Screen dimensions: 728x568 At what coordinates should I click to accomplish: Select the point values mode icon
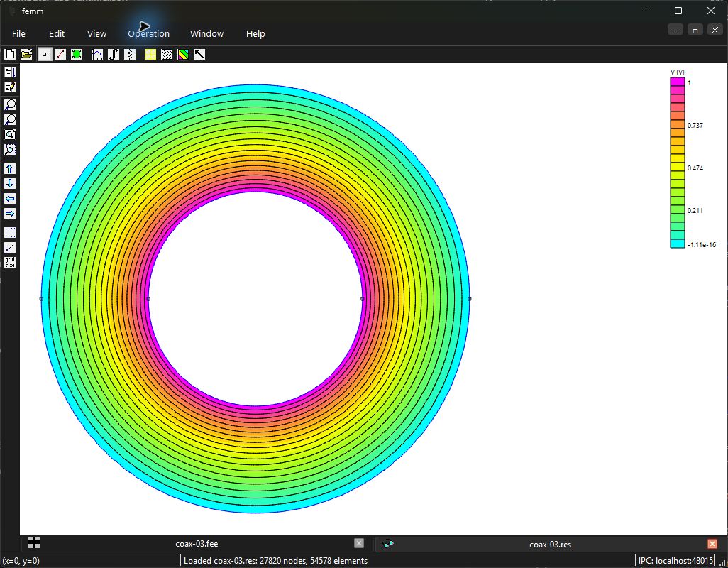pos(44,55)
